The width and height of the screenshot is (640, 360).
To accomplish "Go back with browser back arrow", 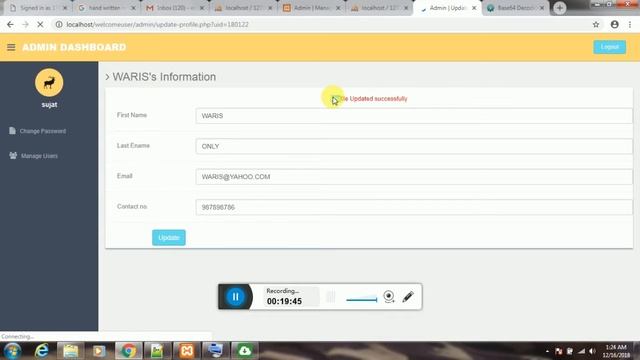I will tap(10, 24).
